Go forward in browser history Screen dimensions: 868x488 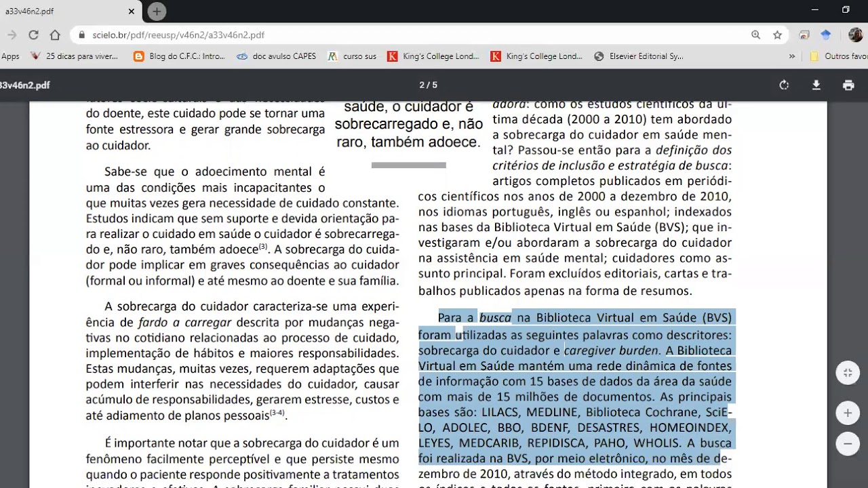[x=12, y=35]
